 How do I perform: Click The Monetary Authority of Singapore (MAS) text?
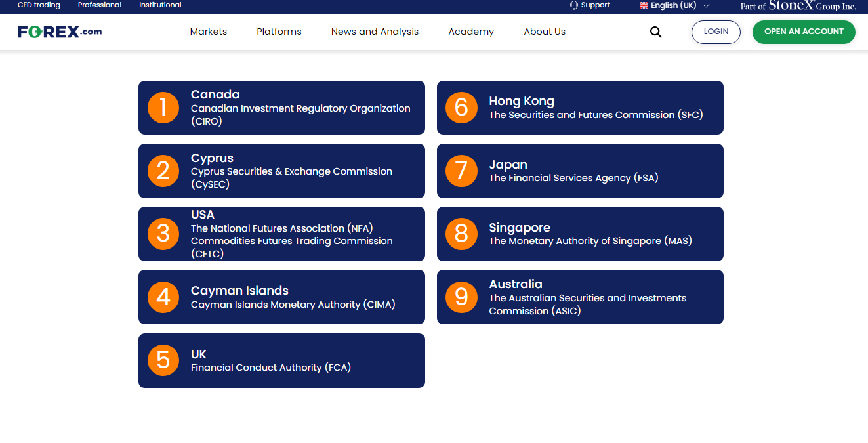tap(590, 241)
